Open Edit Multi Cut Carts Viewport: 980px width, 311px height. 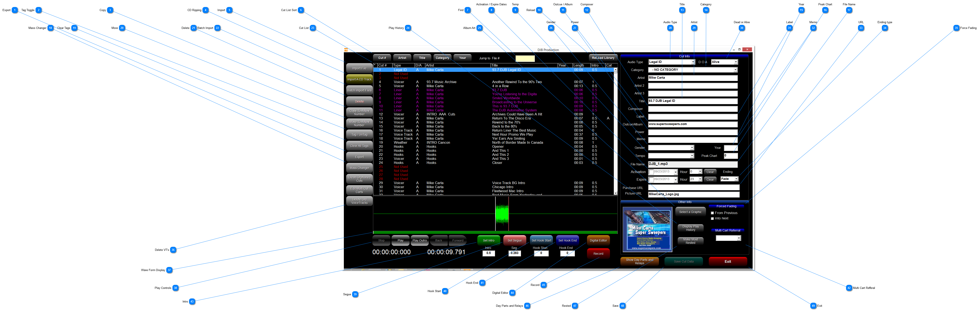359,190
